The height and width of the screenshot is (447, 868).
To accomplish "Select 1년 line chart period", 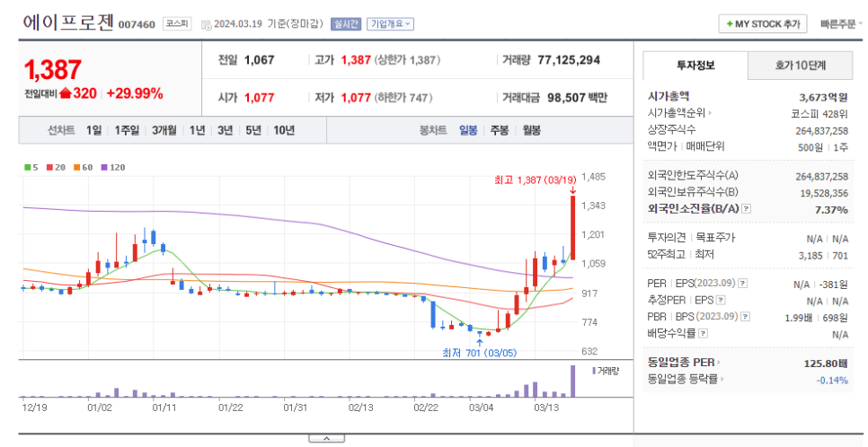I will point(197,130).
